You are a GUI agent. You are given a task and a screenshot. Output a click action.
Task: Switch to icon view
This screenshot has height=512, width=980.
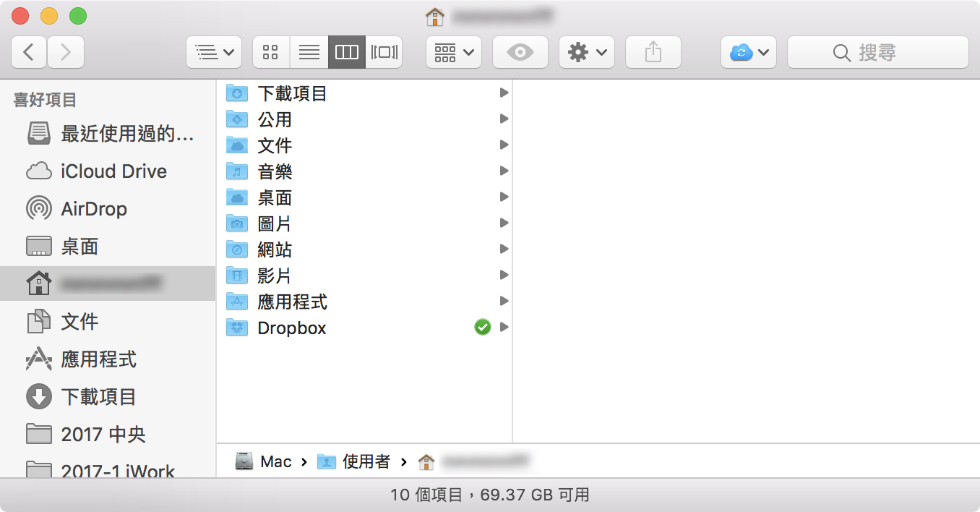[271, 52]
